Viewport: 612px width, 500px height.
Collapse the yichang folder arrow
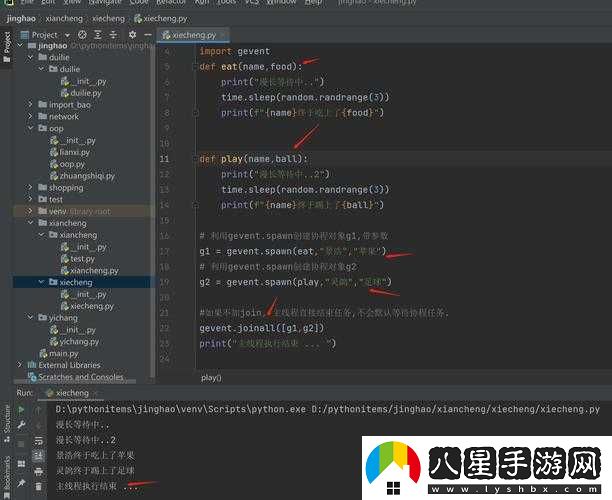click(x=31, y=317)
